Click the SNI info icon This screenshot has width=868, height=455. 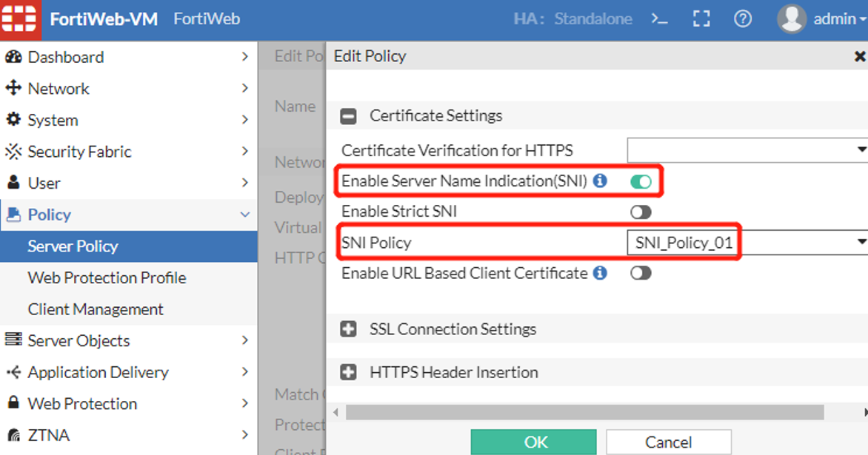[x=600, y=181]
